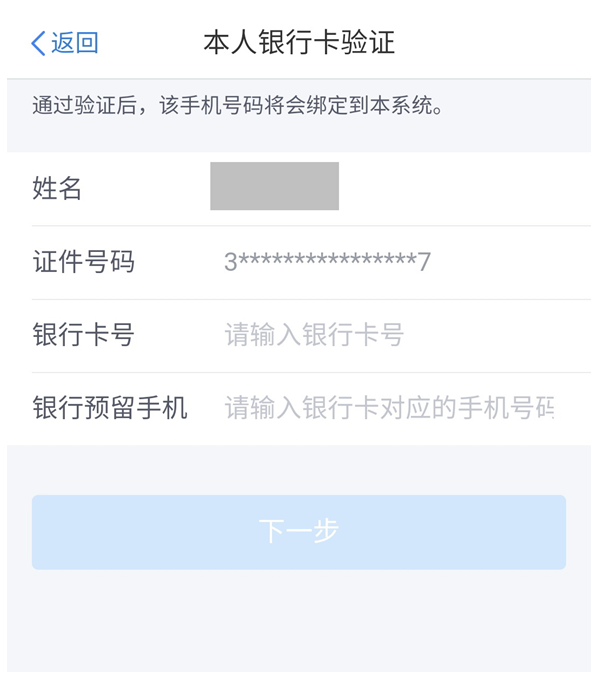This screenshot has height=686, width=601.
Task: Click the 本人银行卡验证 page title
Action: coord(299,42)
